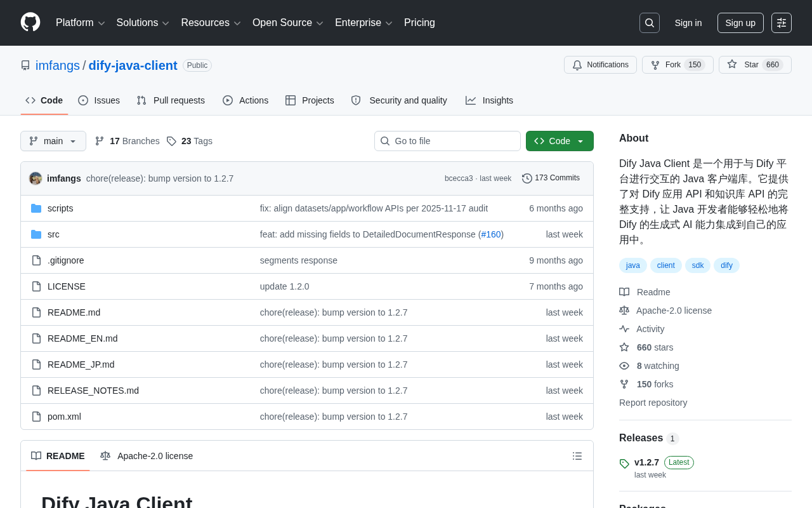Click the LICENSE file icon

pyautogui.click(x=36, y=286)
